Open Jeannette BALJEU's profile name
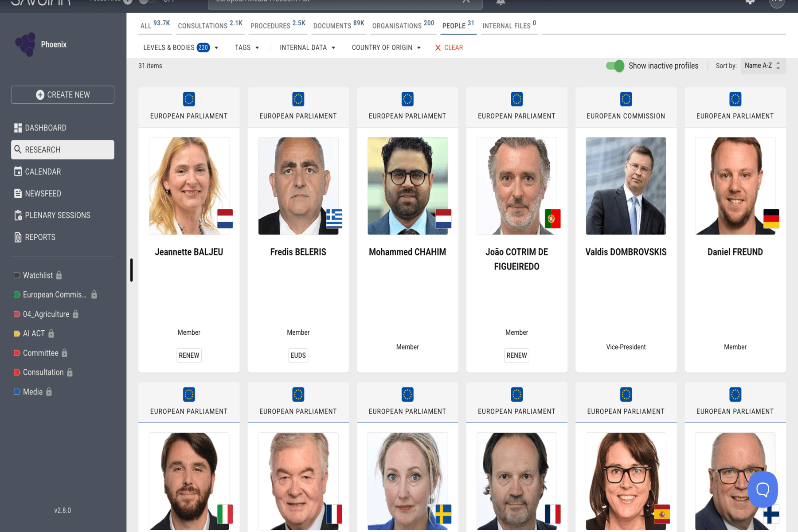Image resolution: width=798 pixels, height=532 pixels. click(x=189, y=252)
